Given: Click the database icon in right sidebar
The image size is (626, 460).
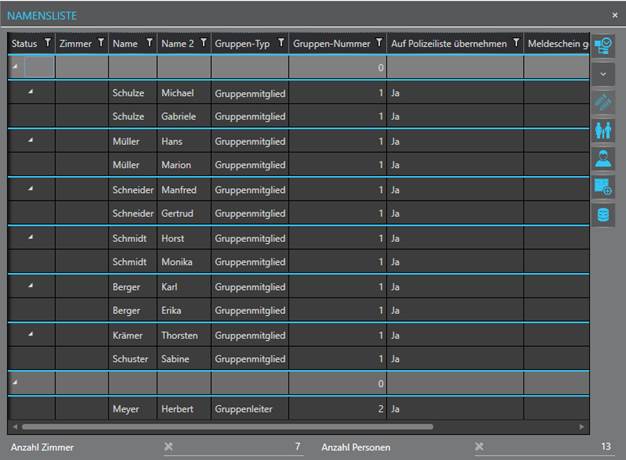Looking at the screenshot, I should tap(604, 214).
